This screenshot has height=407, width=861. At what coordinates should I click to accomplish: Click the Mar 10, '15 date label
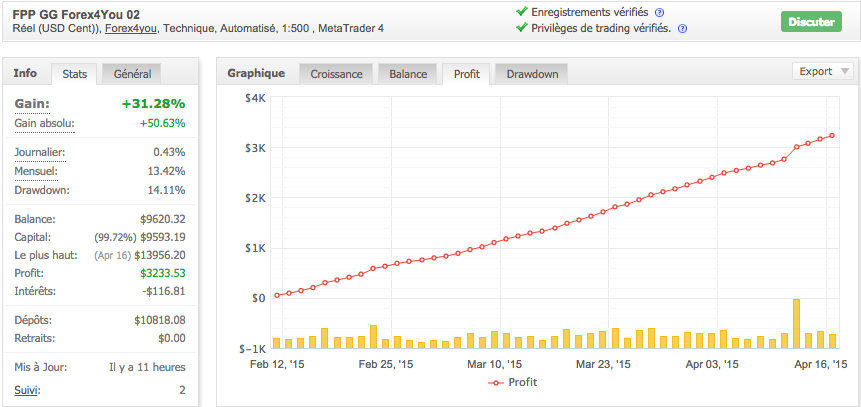point(494,364)
